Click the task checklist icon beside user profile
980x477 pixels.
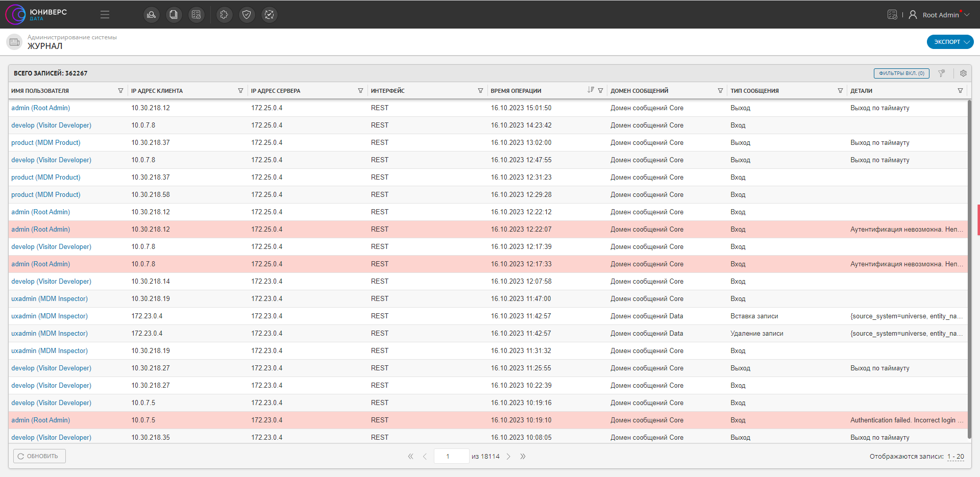point(892,15)
